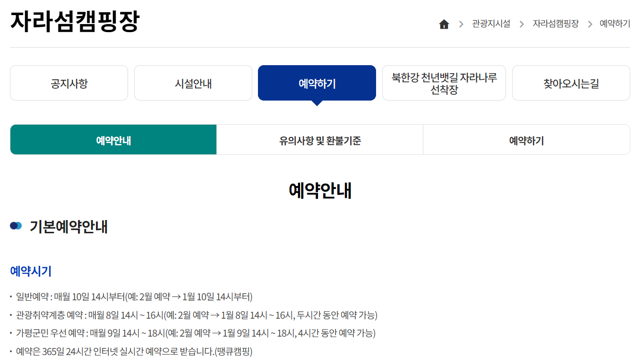Screen dimensions: 643x364
Task: Click the home icon in the breadcrumb
Action: click(x=444, y=24)
